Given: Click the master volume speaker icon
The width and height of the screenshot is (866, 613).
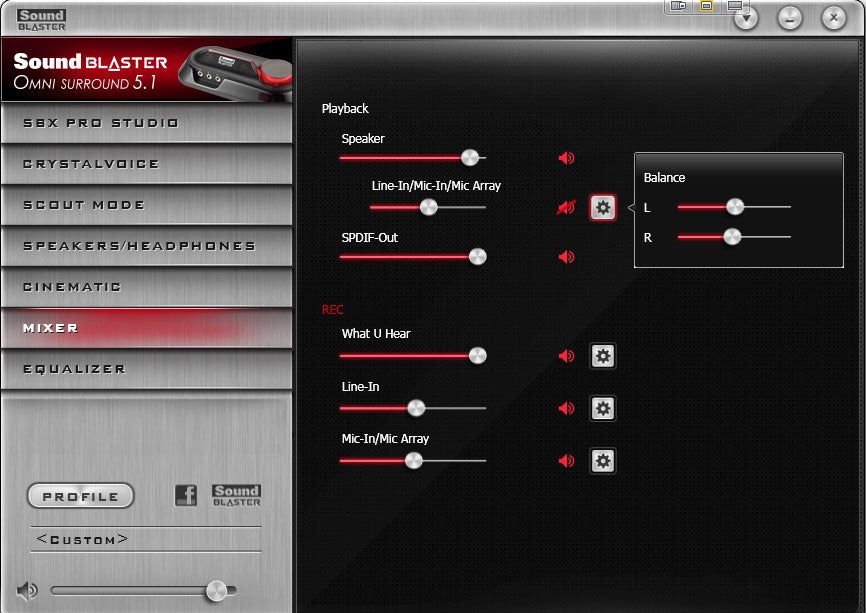Looking at the screenshot, I should 27,591.
